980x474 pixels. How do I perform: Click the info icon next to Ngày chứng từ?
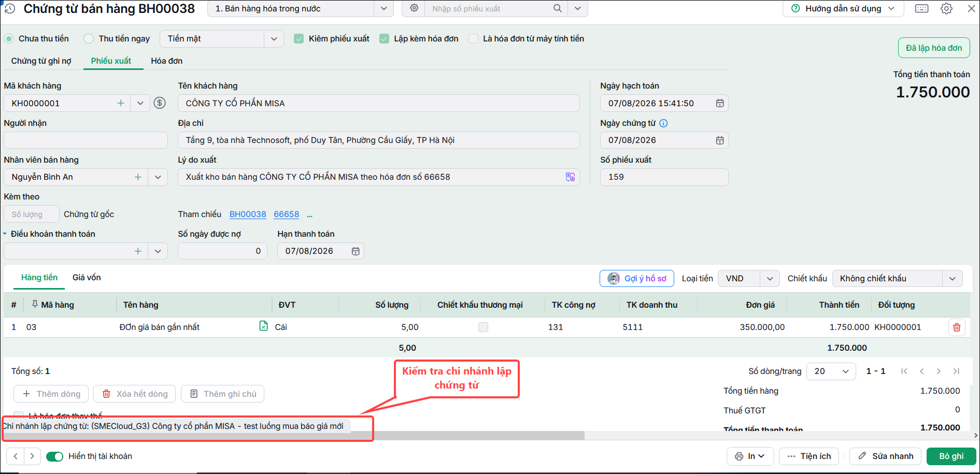pos(663,123)
